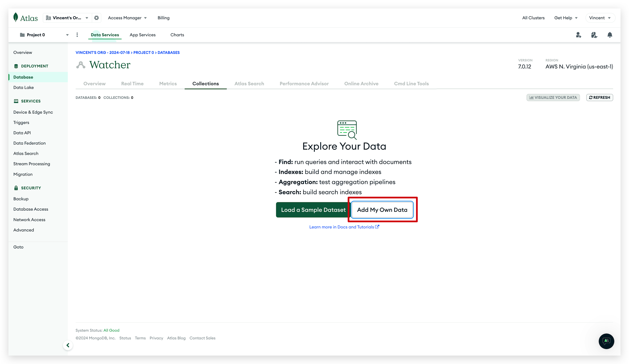Click the Watcher cluster icon

(81, 65)
